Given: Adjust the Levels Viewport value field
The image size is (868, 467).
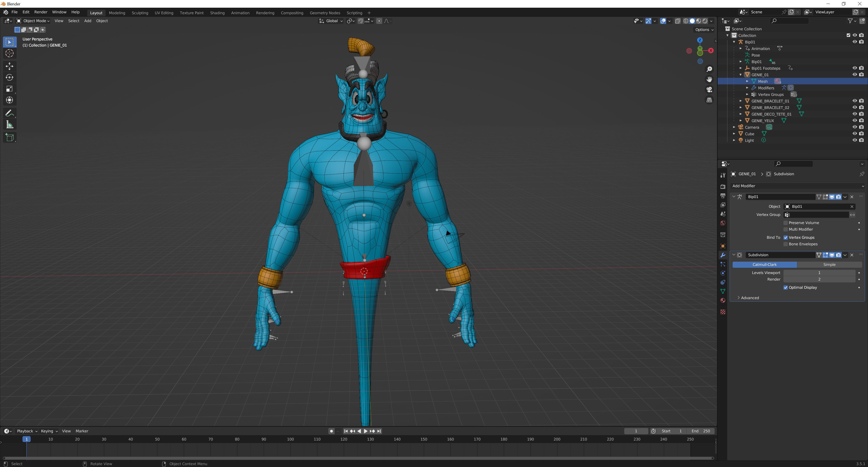Looking at the screenshot, I should [819, 273].
